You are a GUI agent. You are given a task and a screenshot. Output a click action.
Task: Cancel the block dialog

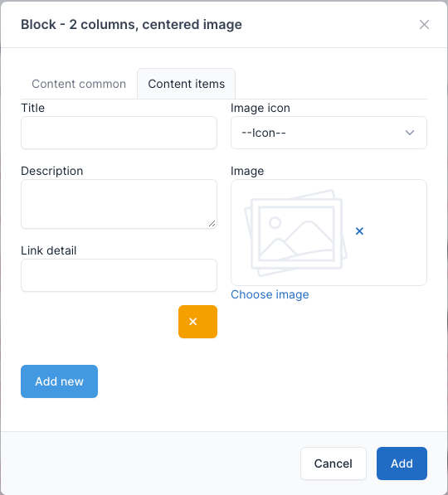334,463
